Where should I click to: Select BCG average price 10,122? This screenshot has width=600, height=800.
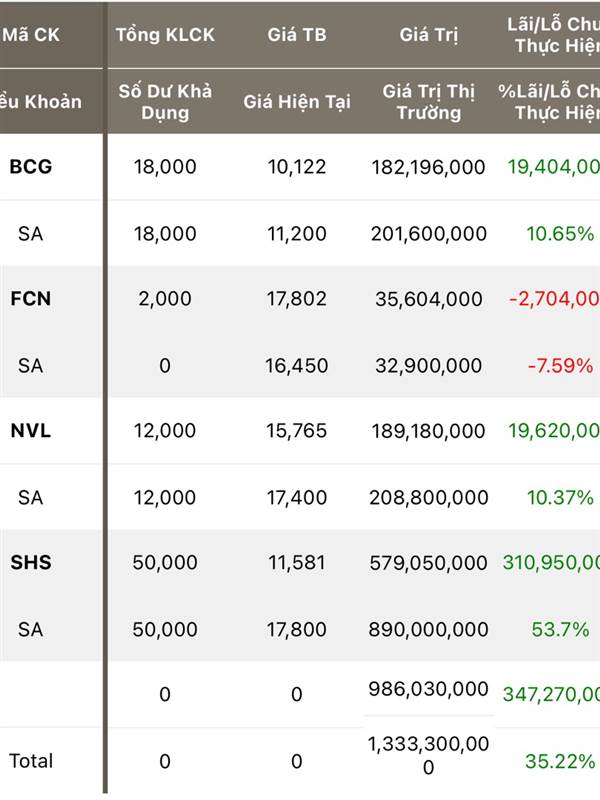[296, 167]
